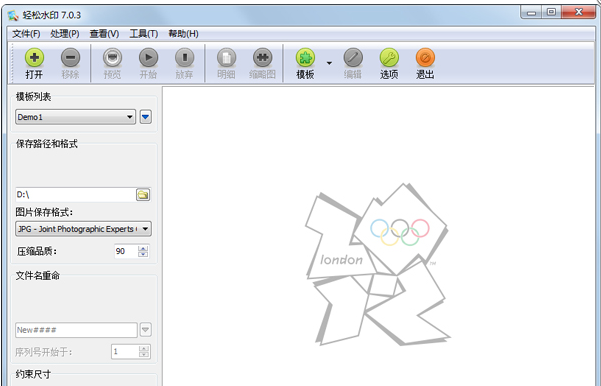The image size is (601, 386).
Task: Click the 移除 (Remove) minus icon
Action: tap(71, 58)
